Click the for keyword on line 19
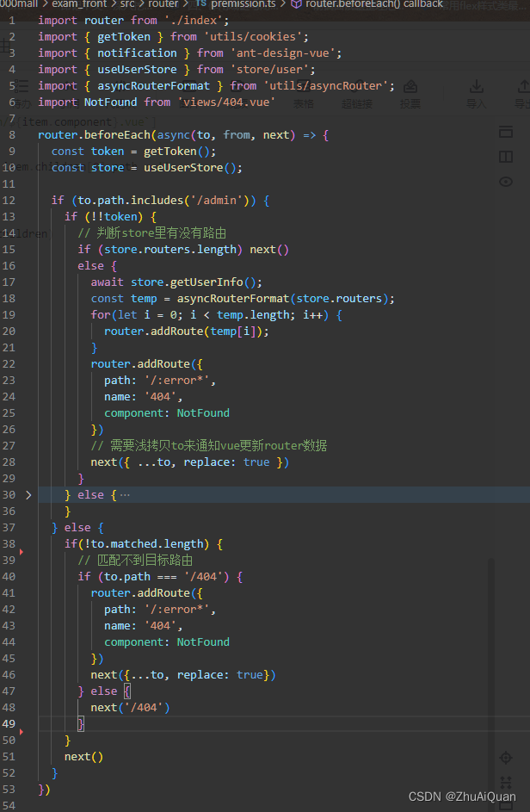The width and height of the screenshot is (530, 812). click(x=101, y=315)
